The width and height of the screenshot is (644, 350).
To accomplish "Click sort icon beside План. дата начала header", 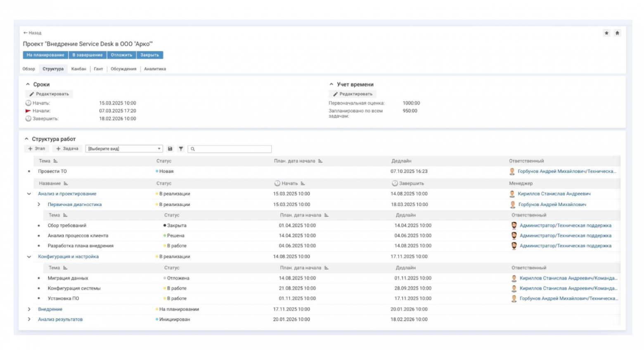I will [x=320, y=161].
